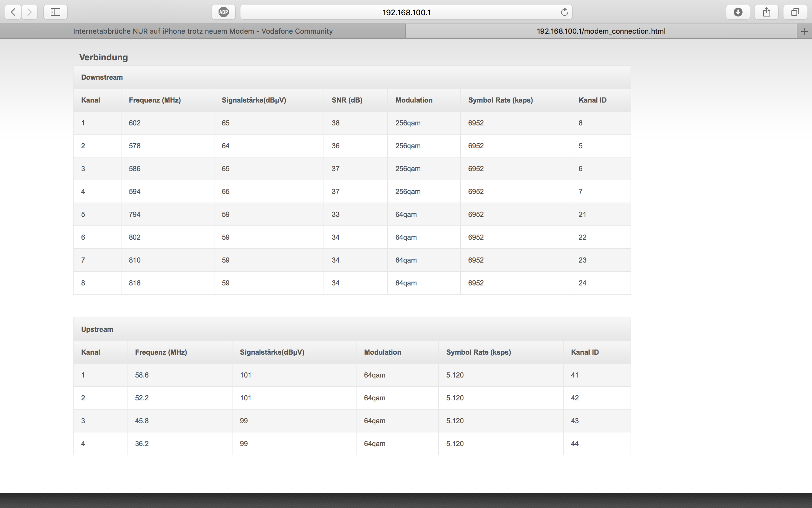Click upstream Kanal ID 41
This screenshot has height=508, width=812.
(x=574, y=375)
